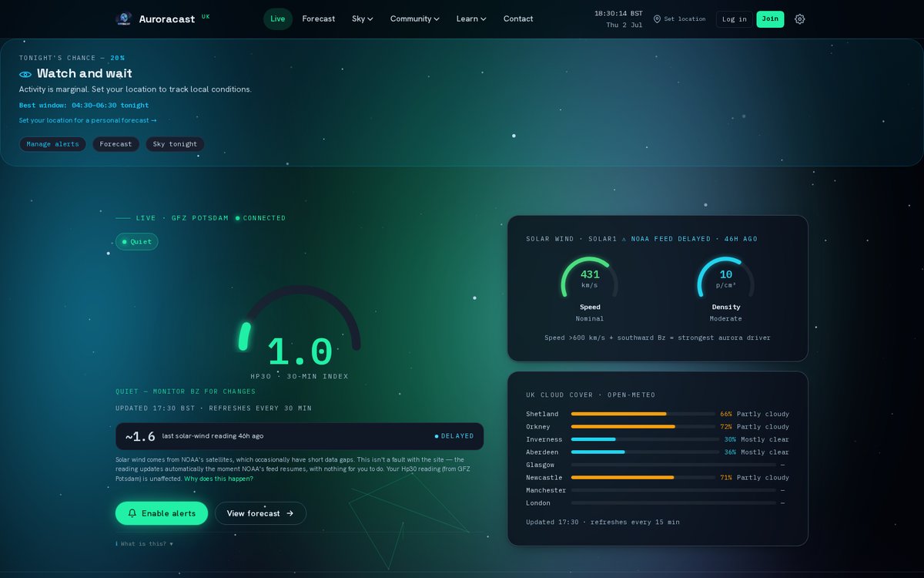The image size is (924, 578).
Task: Click Sky tonight pill
Action: [x=175, y=144]
